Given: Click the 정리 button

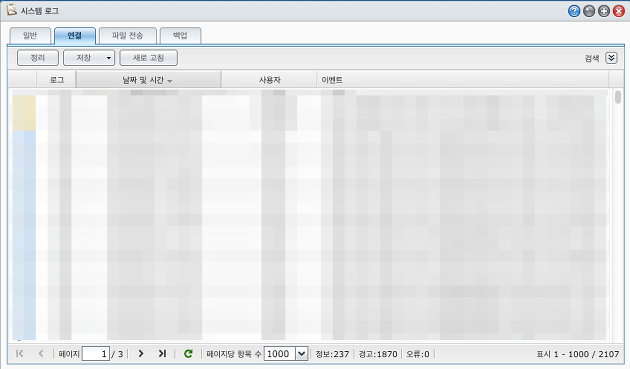Looking at the screenshot, I should point(38,58).
